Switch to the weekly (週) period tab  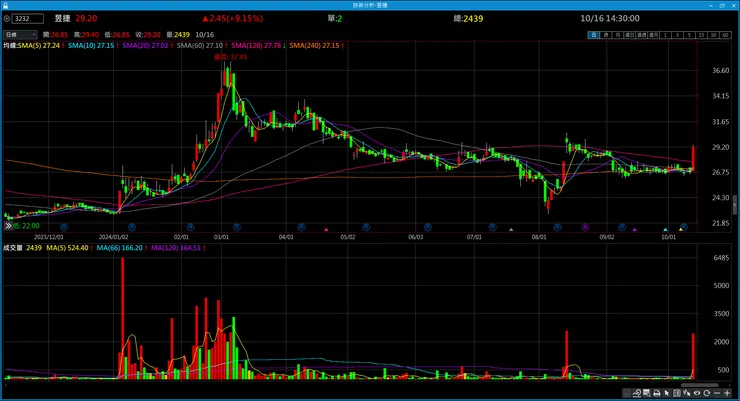point(606,35)
